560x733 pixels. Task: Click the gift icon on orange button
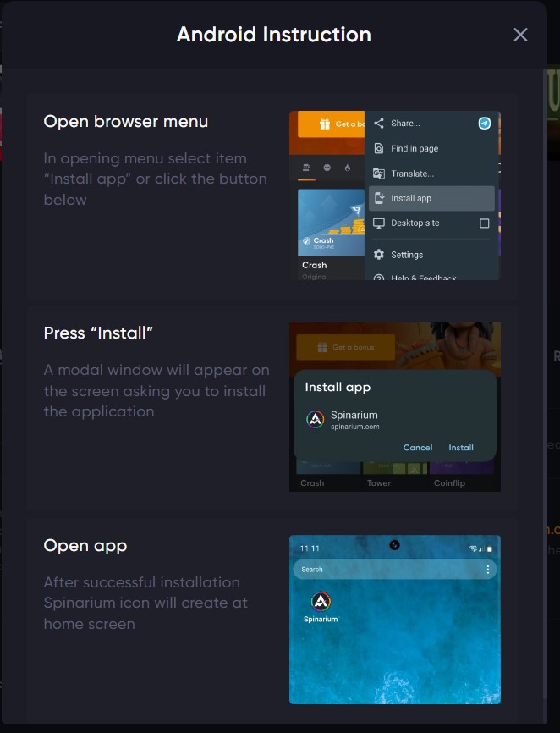tap(325, 124)
